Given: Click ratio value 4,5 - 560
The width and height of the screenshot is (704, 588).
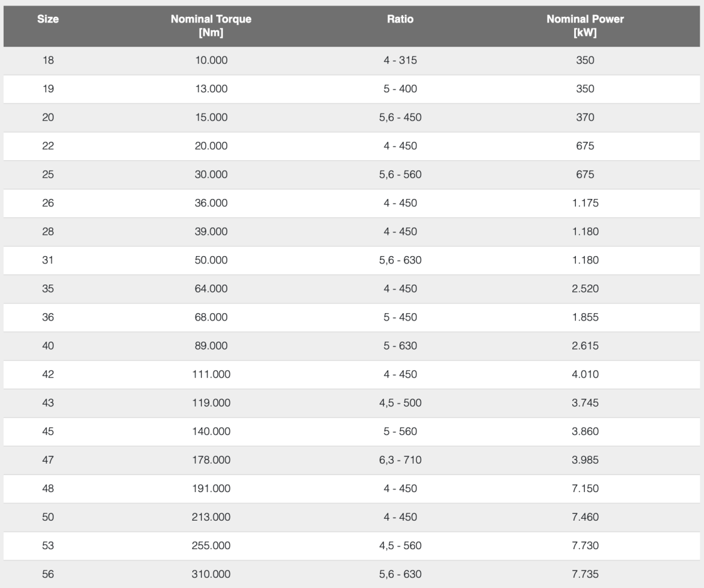Looking at the screenshot, I should pos(400,546).
